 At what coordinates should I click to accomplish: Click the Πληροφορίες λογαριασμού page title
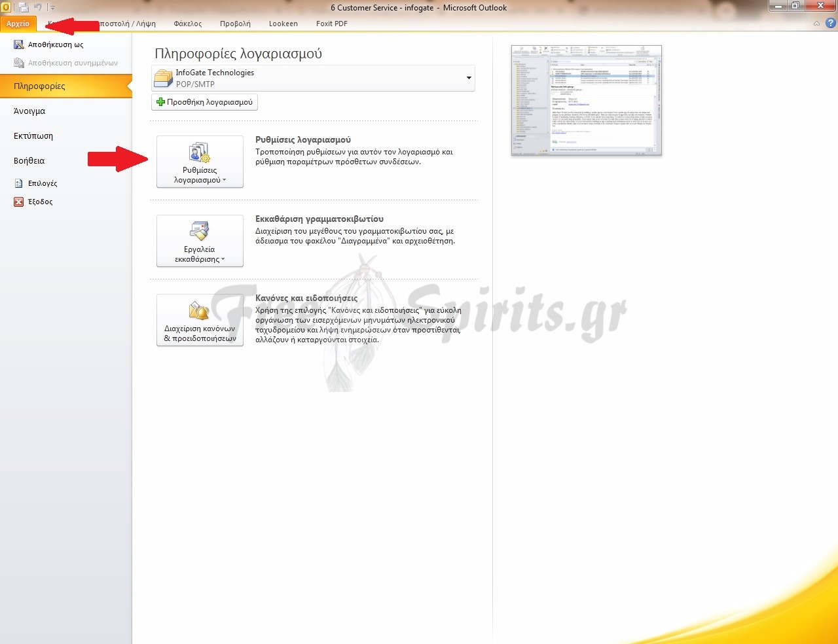click(x=238, y=54)
